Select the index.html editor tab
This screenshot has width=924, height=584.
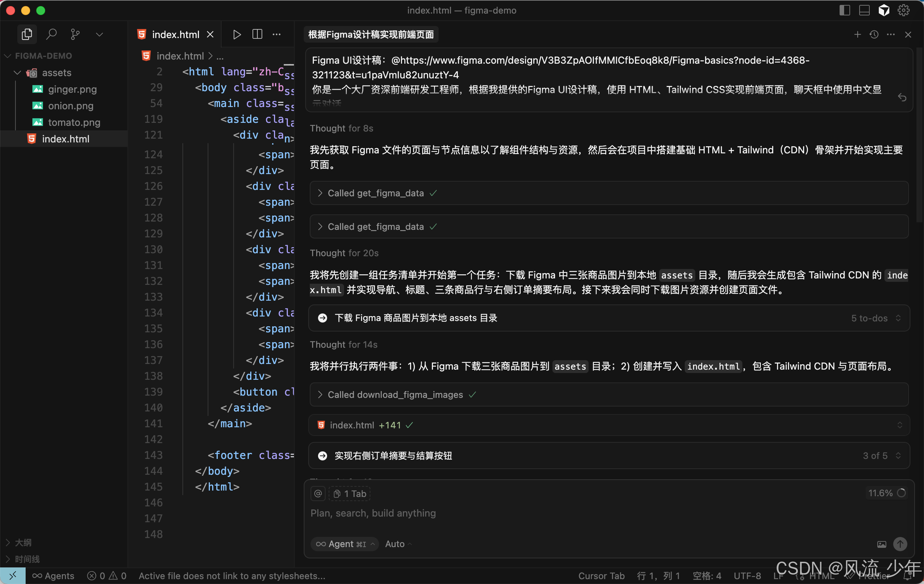tap(175, 35)
